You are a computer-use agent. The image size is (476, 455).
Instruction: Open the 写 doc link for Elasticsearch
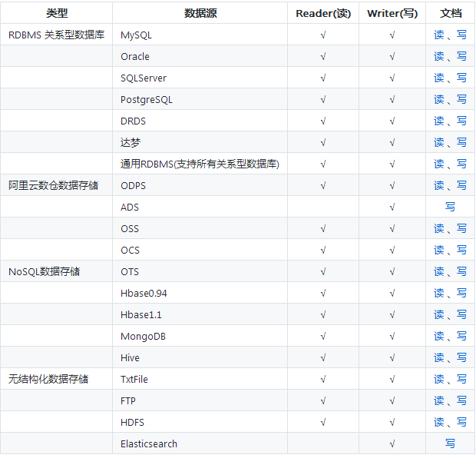click(450, 443)
